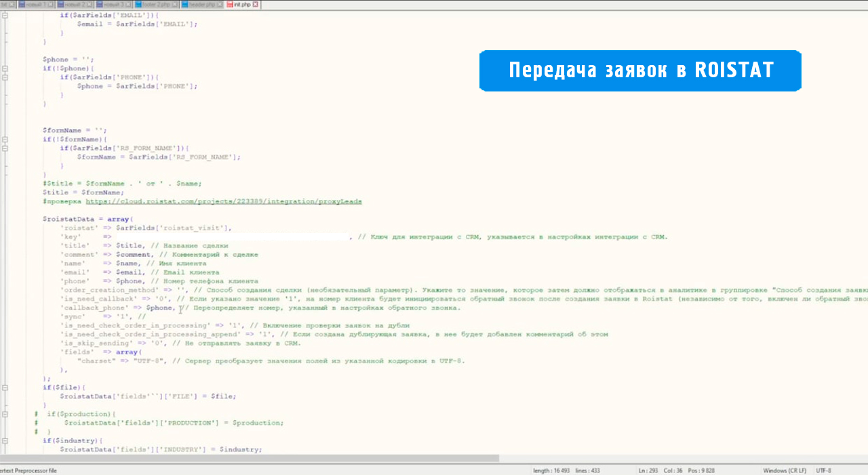
Task: Click the "charset" => "UTF-8" line
Action: tap(271, 360)
